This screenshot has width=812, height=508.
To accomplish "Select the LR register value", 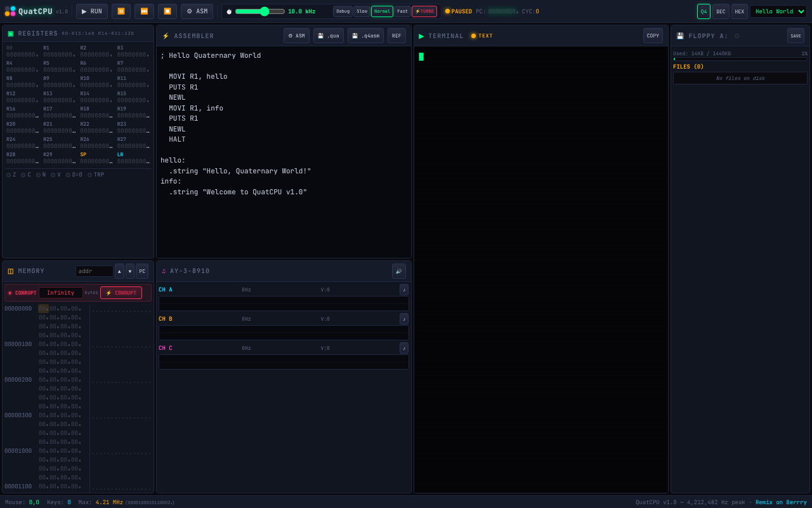I will click(133, 161).
